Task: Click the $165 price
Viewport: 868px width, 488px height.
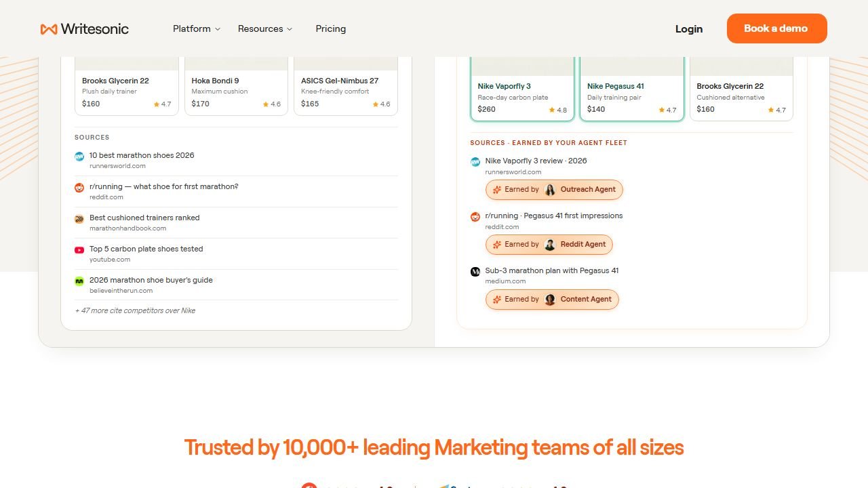Action: pos(310,104)
